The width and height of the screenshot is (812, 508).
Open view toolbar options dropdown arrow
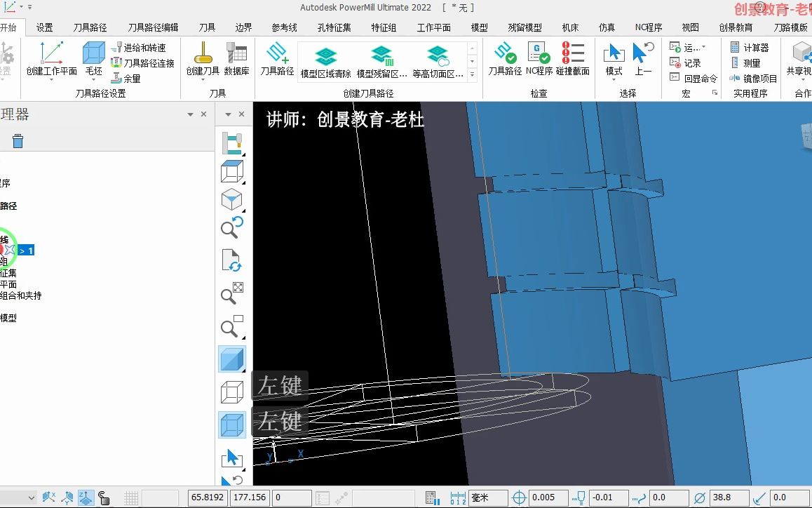(x=228, y=114)
